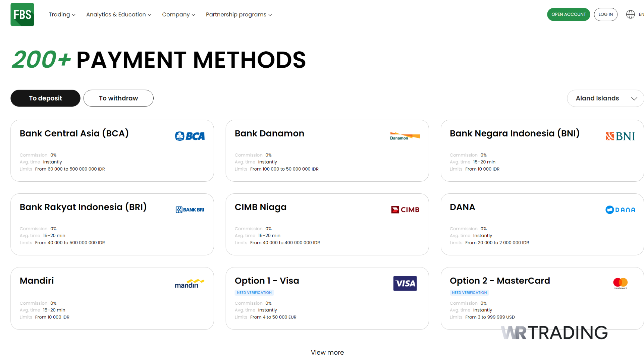The image size is (644, 362).
Task: Open the Aland Islands country dropdown
Action: (605, 98)
